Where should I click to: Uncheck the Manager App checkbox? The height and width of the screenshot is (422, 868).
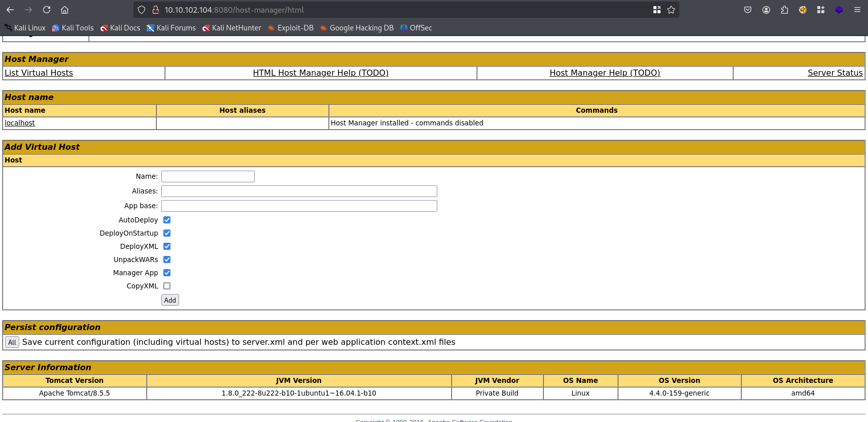(167, 273)
